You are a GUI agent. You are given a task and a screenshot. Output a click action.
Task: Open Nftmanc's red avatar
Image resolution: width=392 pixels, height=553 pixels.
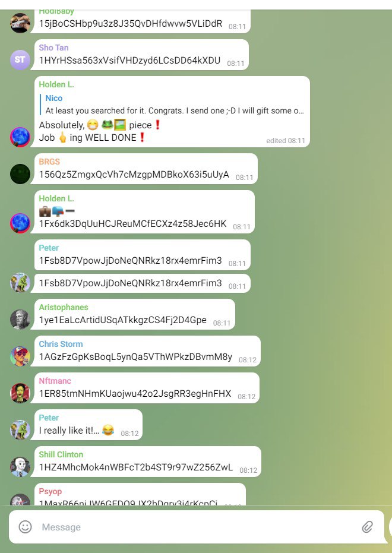20,393
